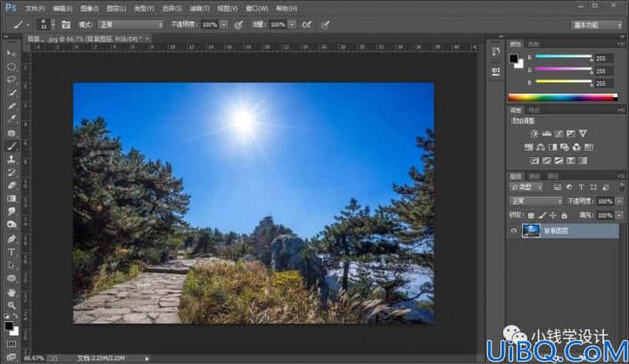Add a Levels adjustment
Viewport: 629px width, 364px height.
click(546, 133)
